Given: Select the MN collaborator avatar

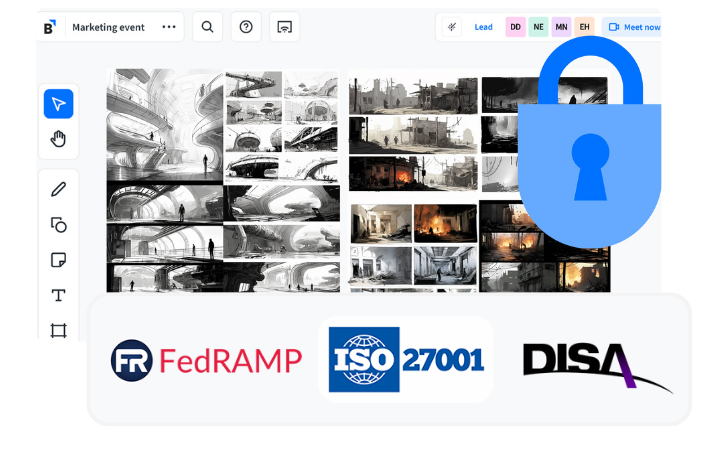Looking at the screenshot, I should [561, 27].
